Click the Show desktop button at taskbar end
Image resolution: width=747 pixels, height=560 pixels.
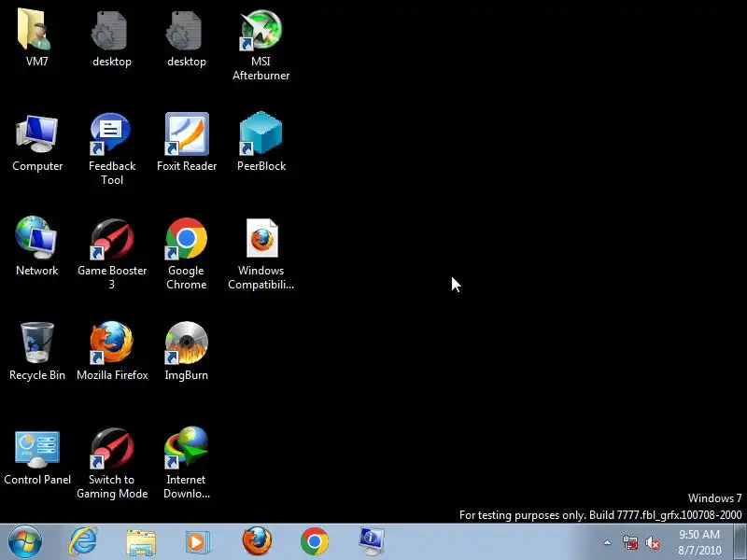(x=740, y=542)
